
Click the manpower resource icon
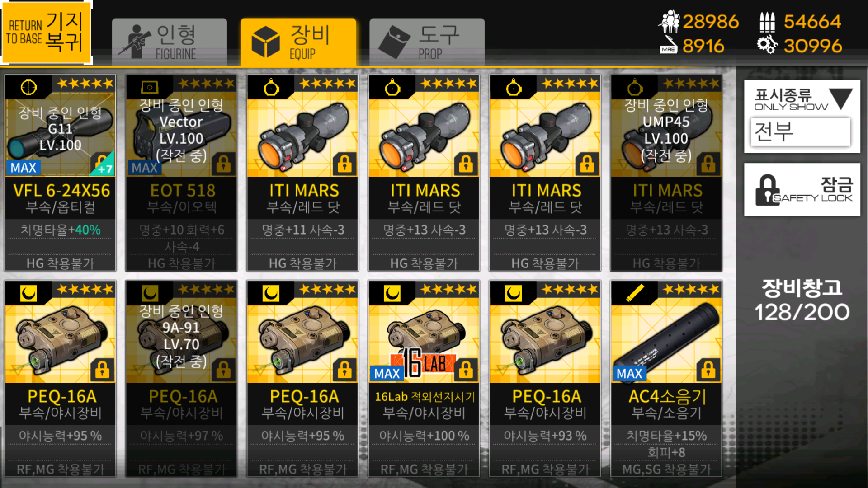tap(669, 21)
